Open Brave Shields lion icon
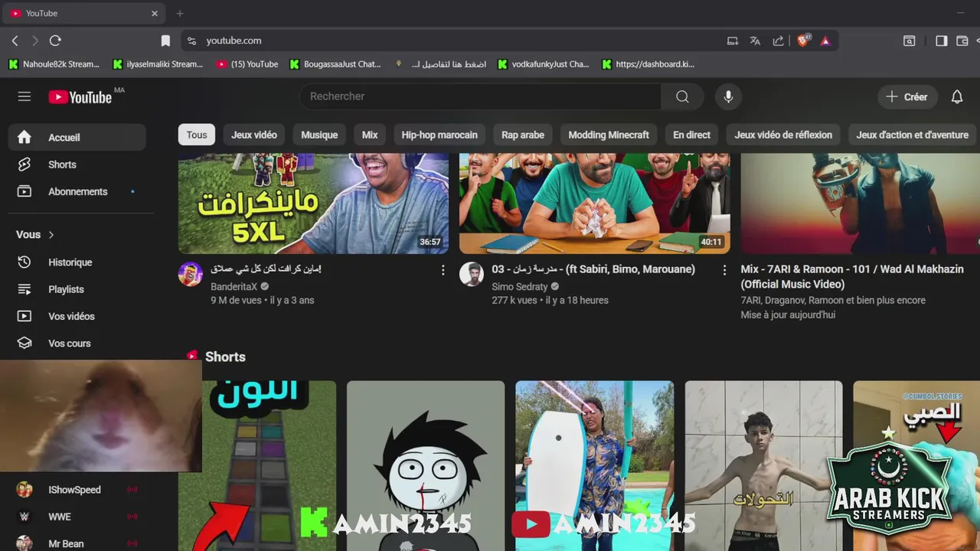Image resolution: width=980 pixels, height=551 pixels. coord(803,41)
